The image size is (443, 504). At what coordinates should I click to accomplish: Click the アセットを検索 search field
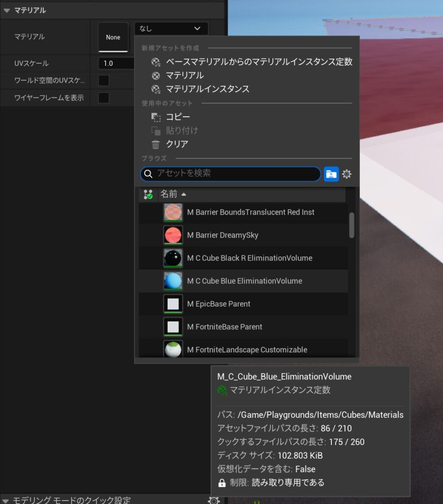click(x=236, y=174)
